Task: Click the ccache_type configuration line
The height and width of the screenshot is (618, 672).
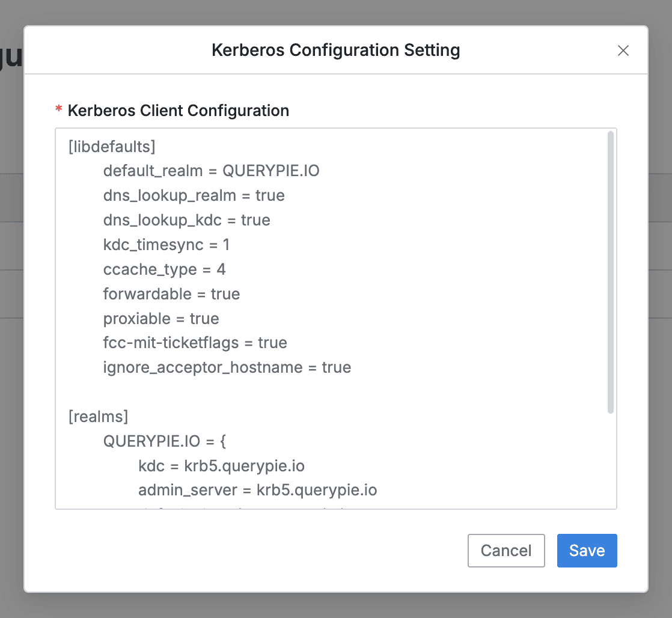Action: tap(164, 269)
